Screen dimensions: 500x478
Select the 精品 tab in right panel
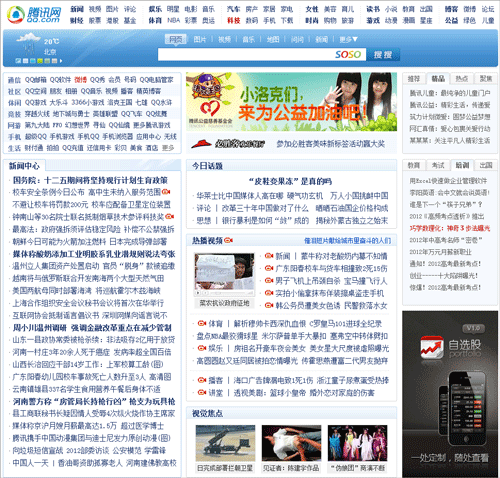(x=438, y=78)
